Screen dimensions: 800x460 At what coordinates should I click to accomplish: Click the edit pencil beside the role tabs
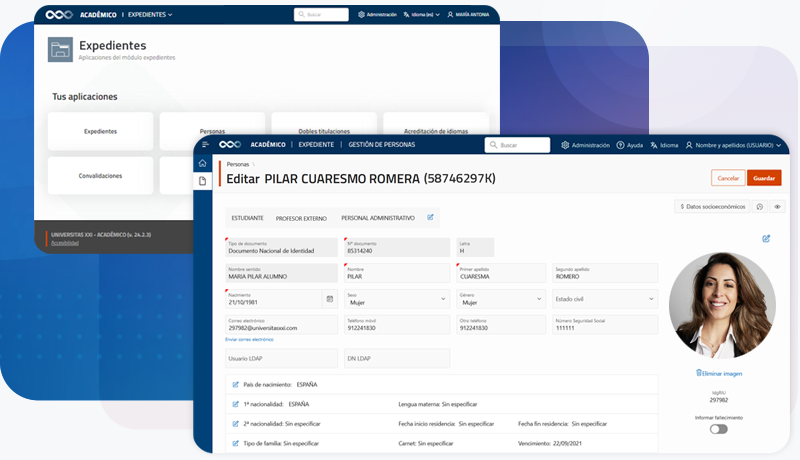[x=431, y=217]
